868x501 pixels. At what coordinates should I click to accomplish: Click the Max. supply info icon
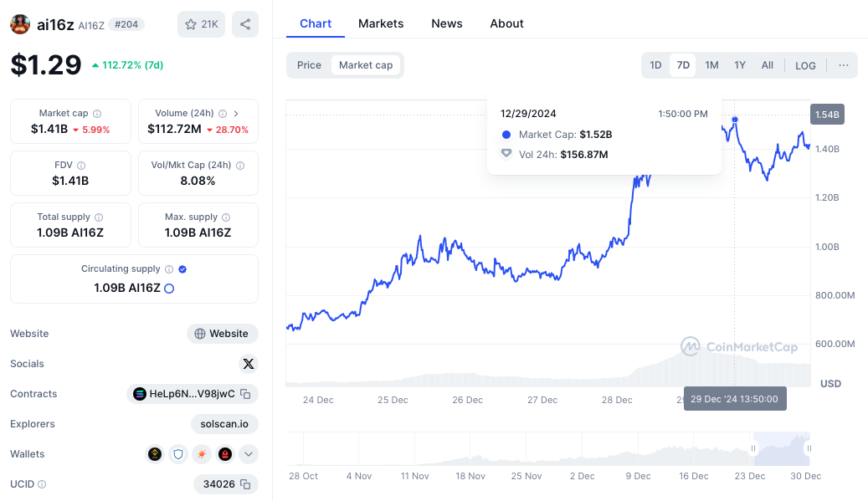click(226, 217)
